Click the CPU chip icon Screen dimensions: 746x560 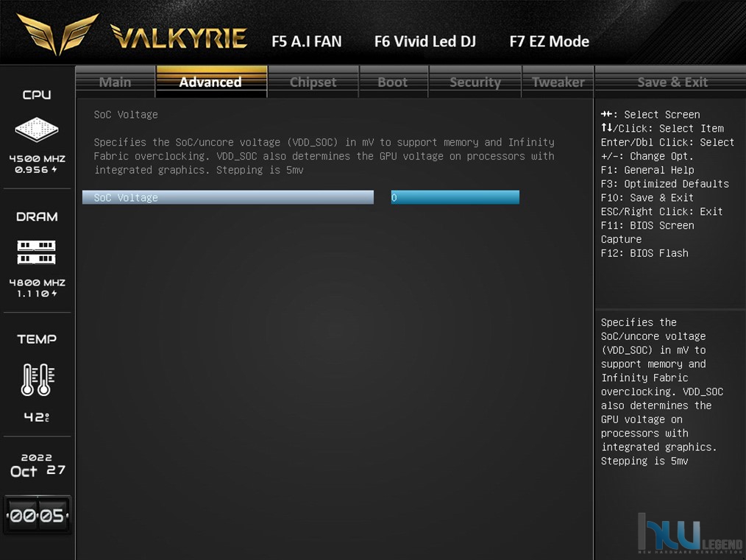click(x=37, y=129)
